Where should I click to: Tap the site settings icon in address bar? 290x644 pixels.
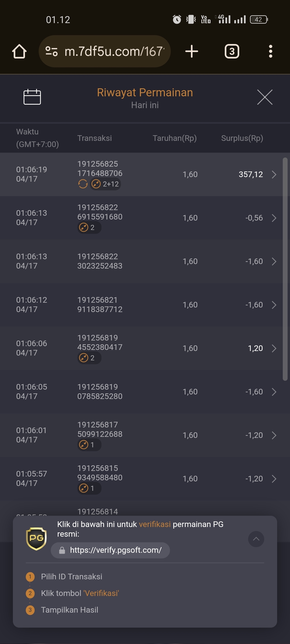tap(51, 51)
